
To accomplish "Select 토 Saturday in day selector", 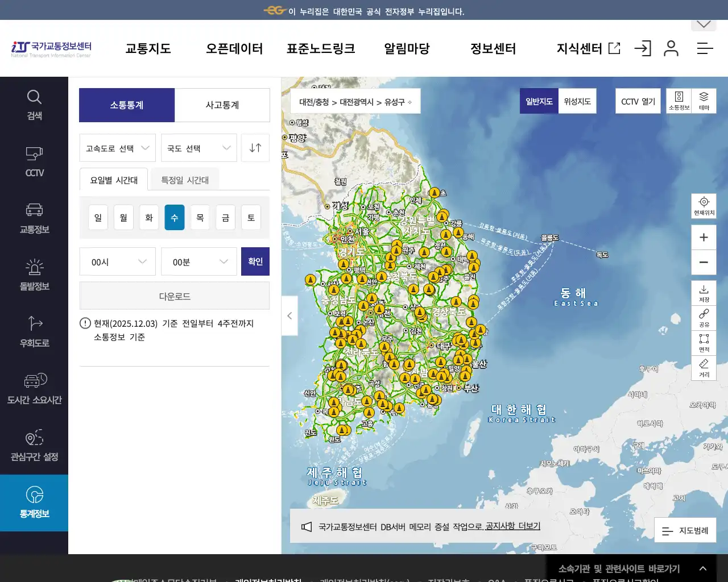I will [x=251, y=217].
